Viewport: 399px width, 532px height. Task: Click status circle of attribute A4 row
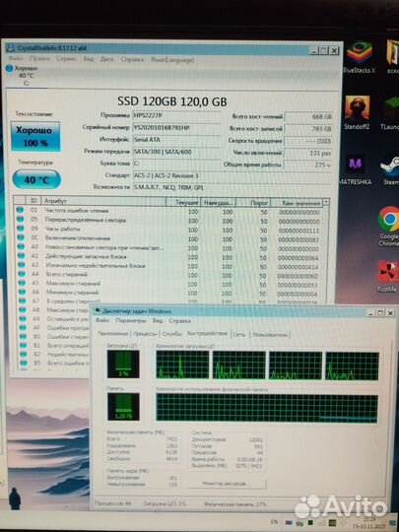22,274
